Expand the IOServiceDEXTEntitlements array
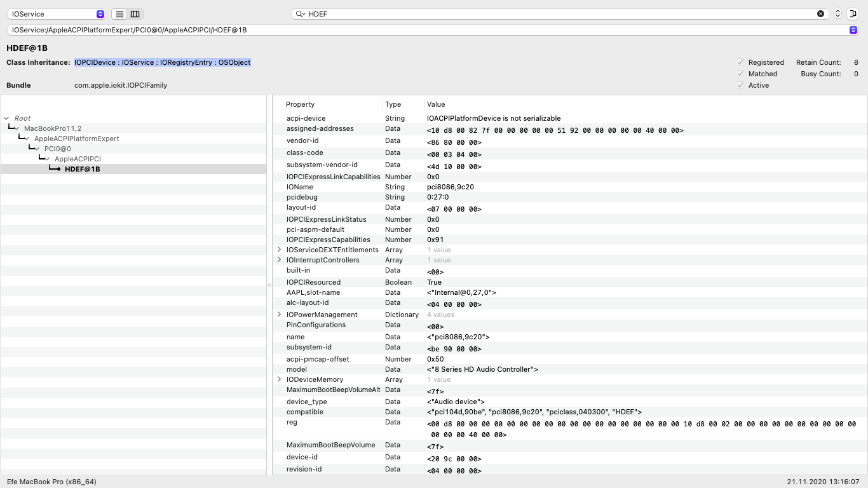This screenshot has width=868, height=488. [279, 250]
